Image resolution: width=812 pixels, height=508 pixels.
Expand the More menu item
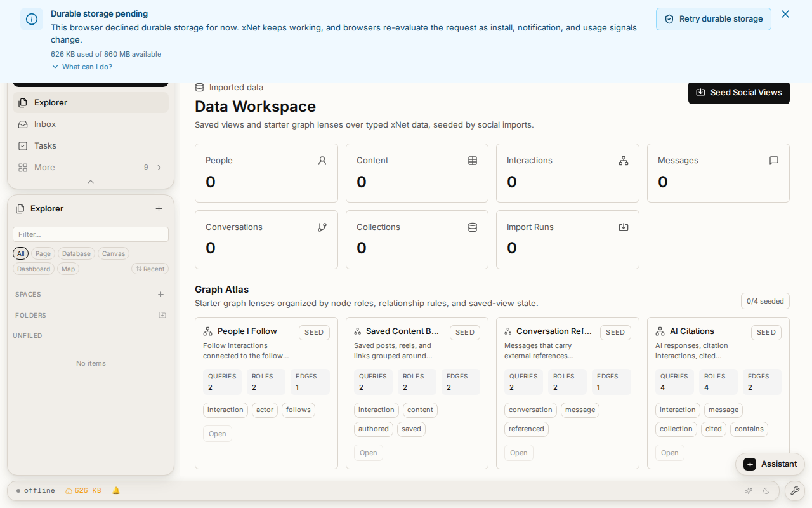click(91, 167)
